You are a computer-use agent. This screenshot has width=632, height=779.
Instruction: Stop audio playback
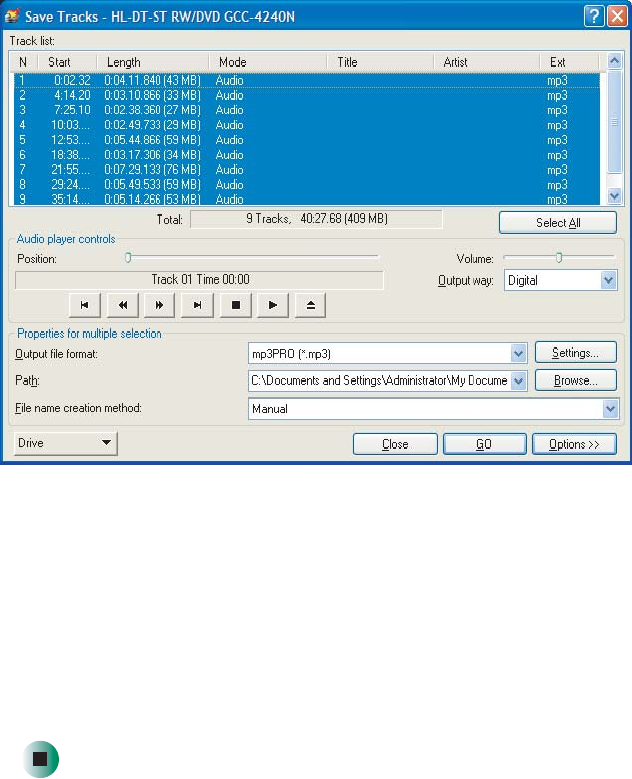[x=236, y=305]
